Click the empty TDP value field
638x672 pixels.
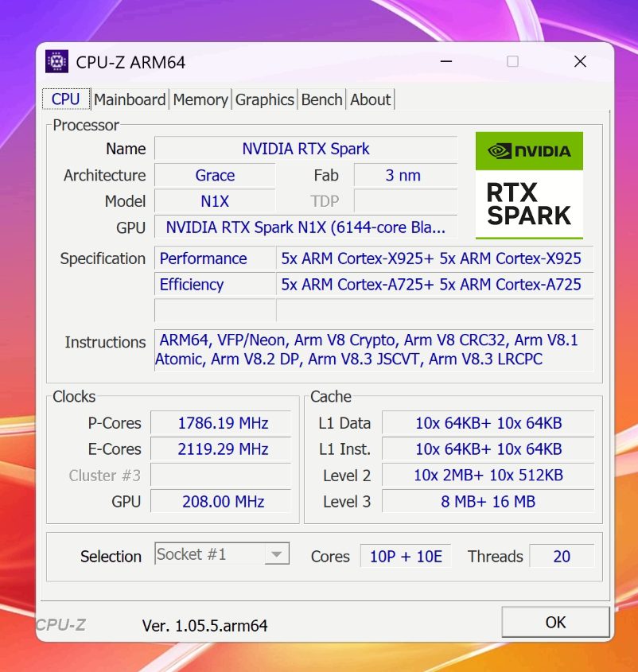point(405,201)
